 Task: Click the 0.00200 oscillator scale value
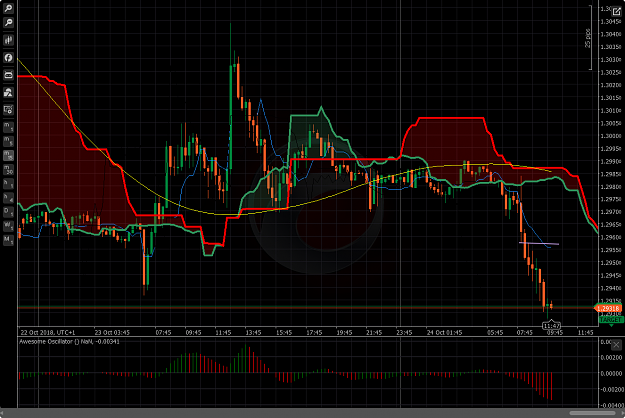610,357
